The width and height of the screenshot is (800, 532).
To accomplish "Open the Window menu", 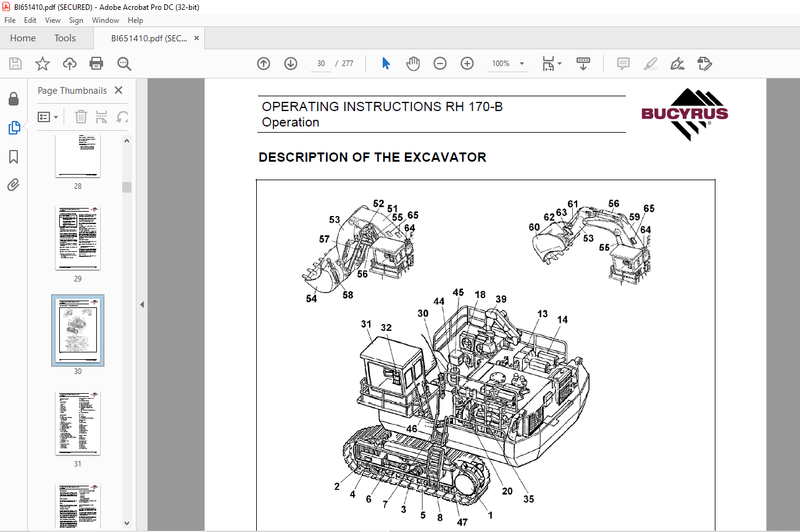I will (x=106, y=20).
